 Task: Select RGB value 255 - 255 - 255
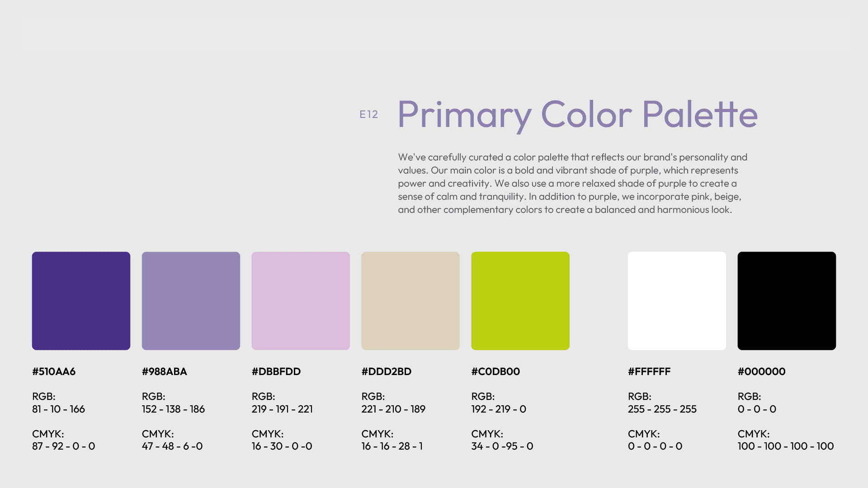[x=662, y=409]
